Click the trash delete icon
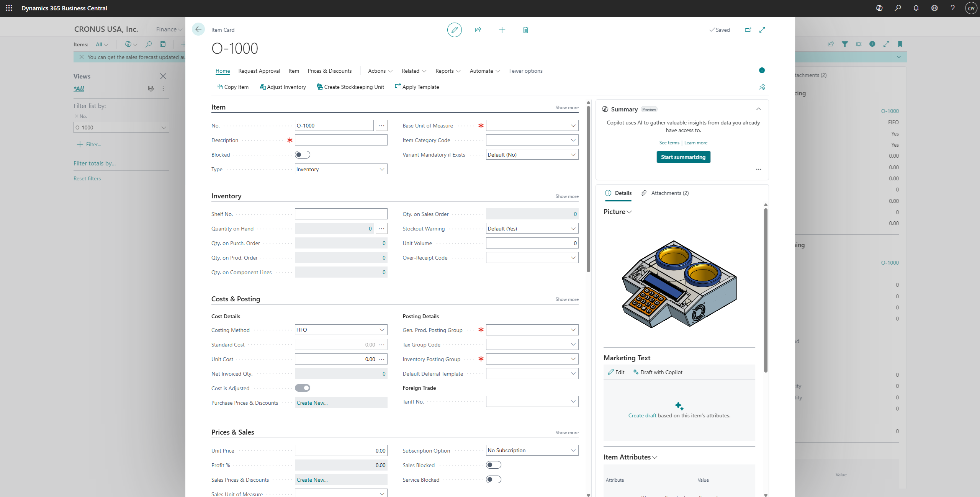 525,30
